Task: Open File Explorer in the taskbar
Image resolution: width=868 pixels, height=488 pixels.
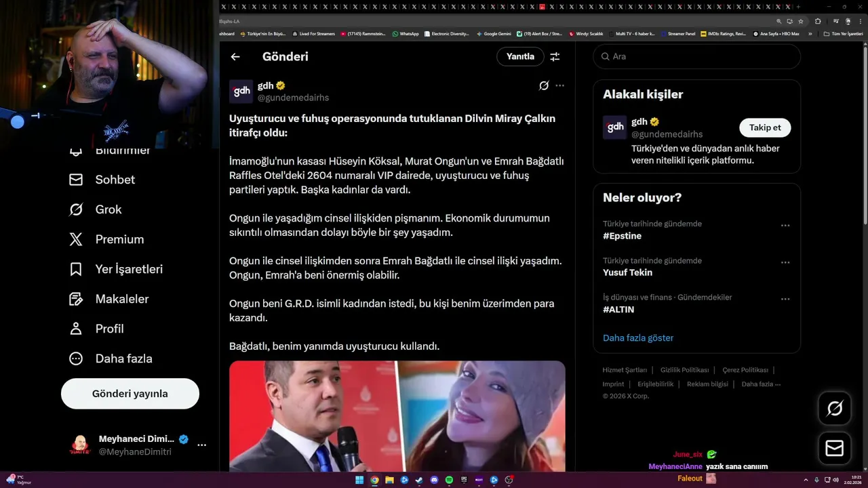Action: [389, 480]
